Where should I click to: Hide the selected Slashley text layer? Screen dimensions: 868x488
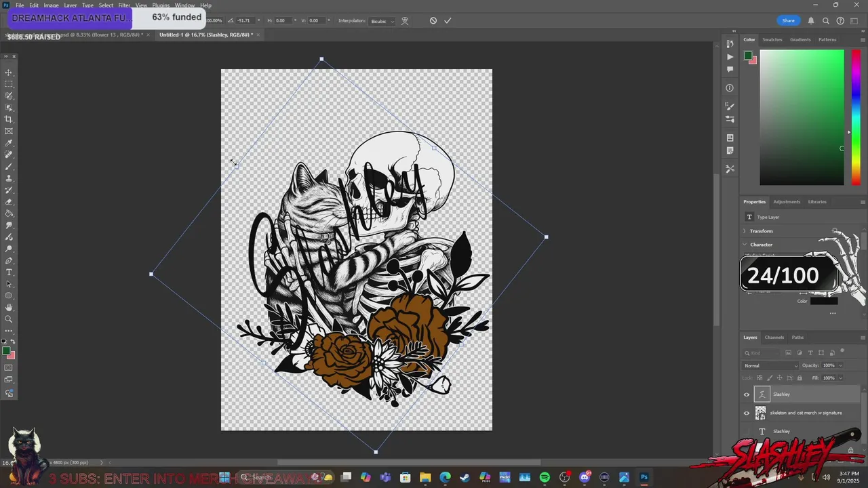747,394
